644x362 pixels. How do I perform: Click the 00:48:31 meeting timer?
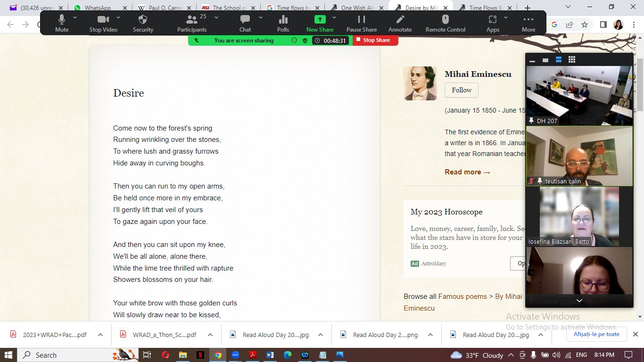tap(330, 41)
